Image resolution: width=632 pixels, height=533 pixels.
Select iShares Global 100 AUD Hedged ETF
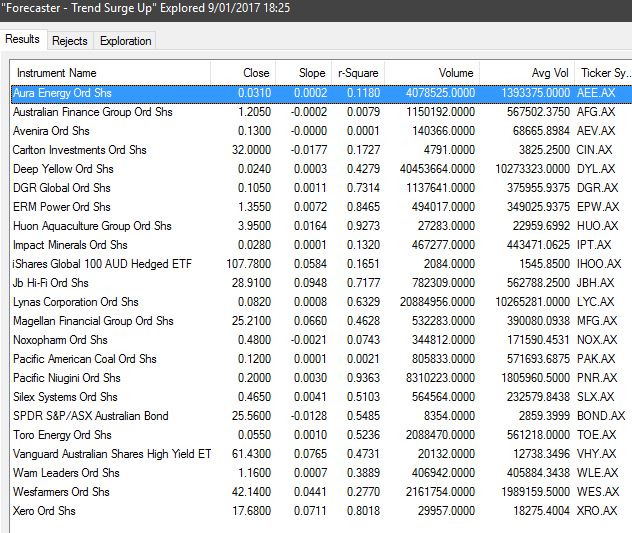coord(321,264)
